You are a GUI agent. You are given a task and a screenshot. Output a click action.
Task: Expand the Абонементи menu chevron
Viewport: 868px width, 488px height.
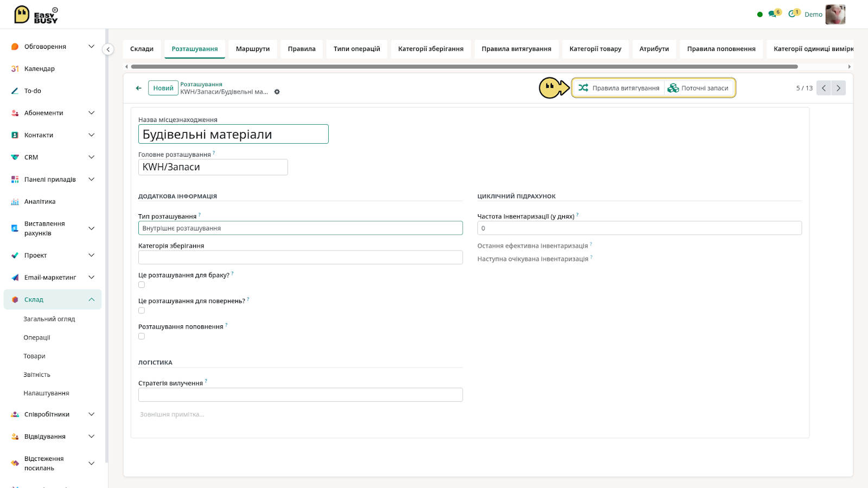tap(92, 113)
